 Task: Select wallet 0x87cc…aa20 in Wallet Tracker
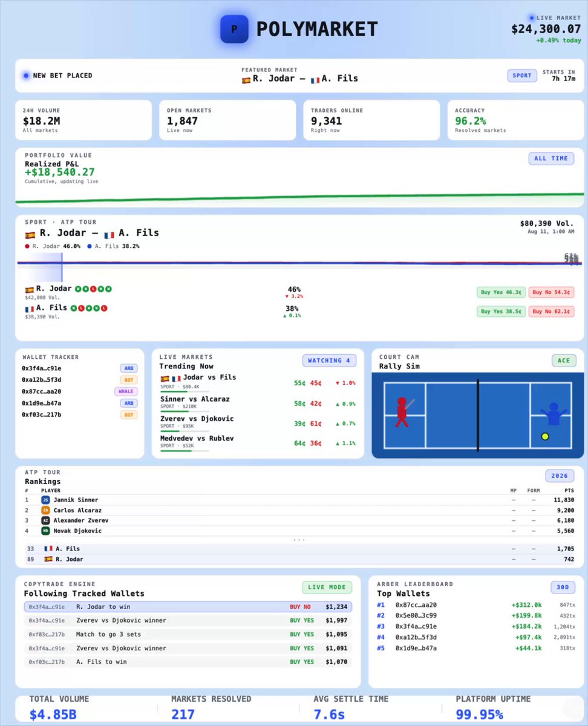click(80, 391)
